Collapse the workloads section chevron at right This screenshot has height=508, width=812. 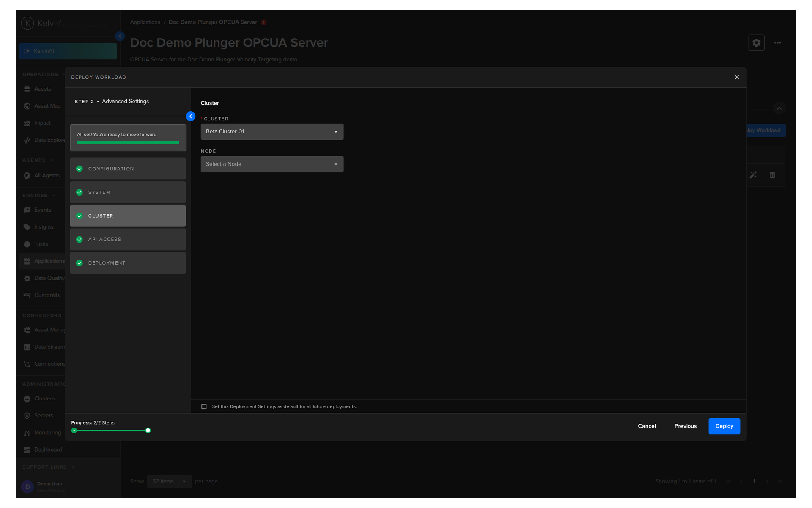point(779,108)
